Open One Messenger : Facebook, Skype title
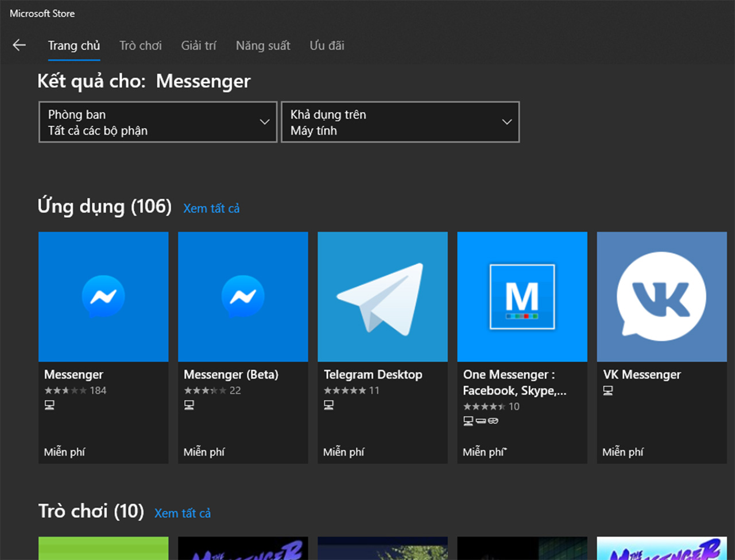The image size is (735, 560). click(514, 383)
